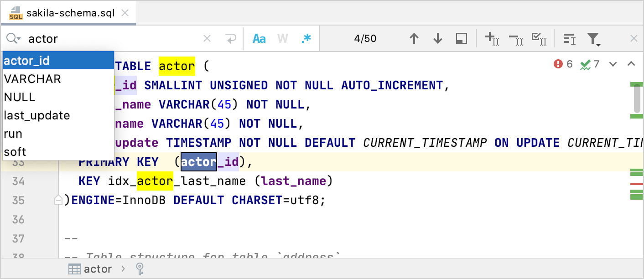The width and height of the screenshot is (644, 279).
Task: Click the 4/50 match counter
Action: (365, 39)
